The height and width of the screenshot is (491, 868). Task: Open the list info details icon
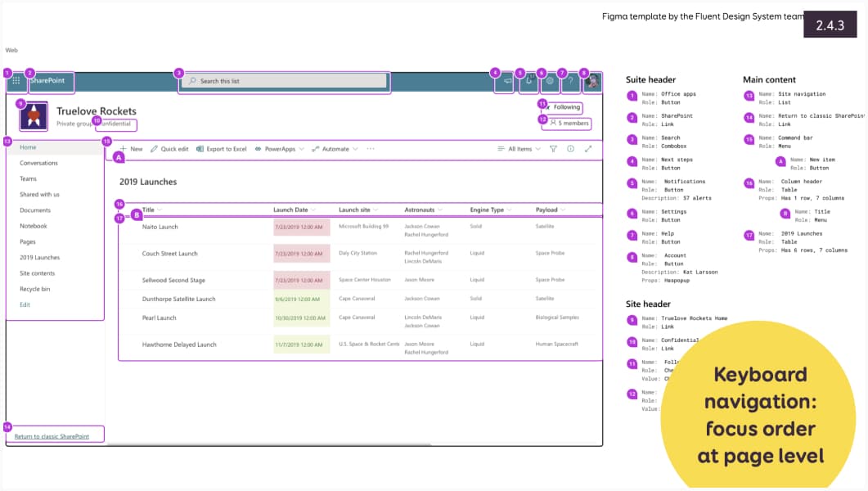click(x=570, y=149)
